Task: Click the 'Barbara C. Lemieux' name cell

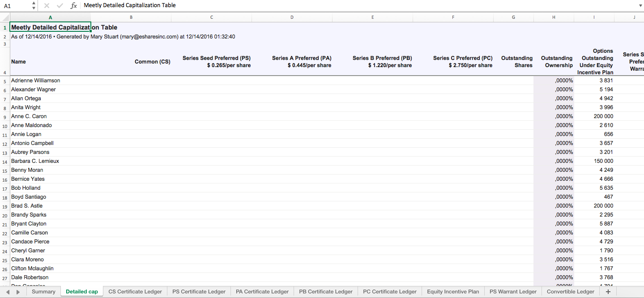Action: pyautogui.click(x=50, y=161)
